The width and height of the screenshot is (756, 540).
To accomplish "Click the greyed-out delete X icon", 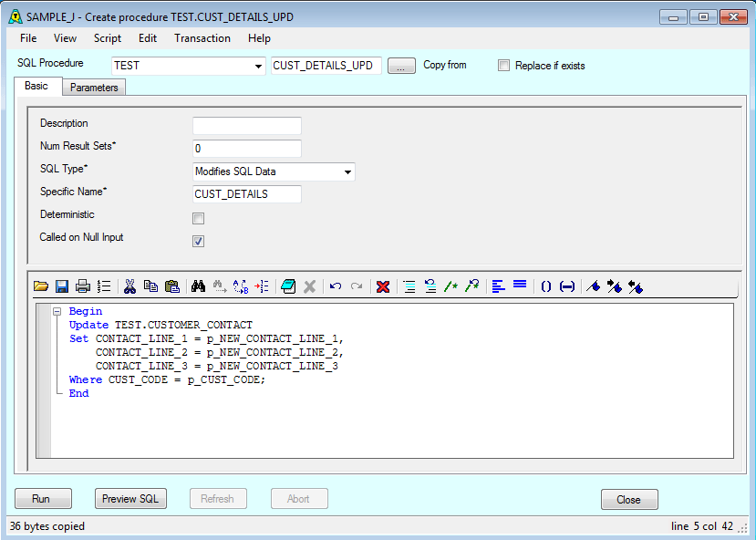I will coord(309,286).
